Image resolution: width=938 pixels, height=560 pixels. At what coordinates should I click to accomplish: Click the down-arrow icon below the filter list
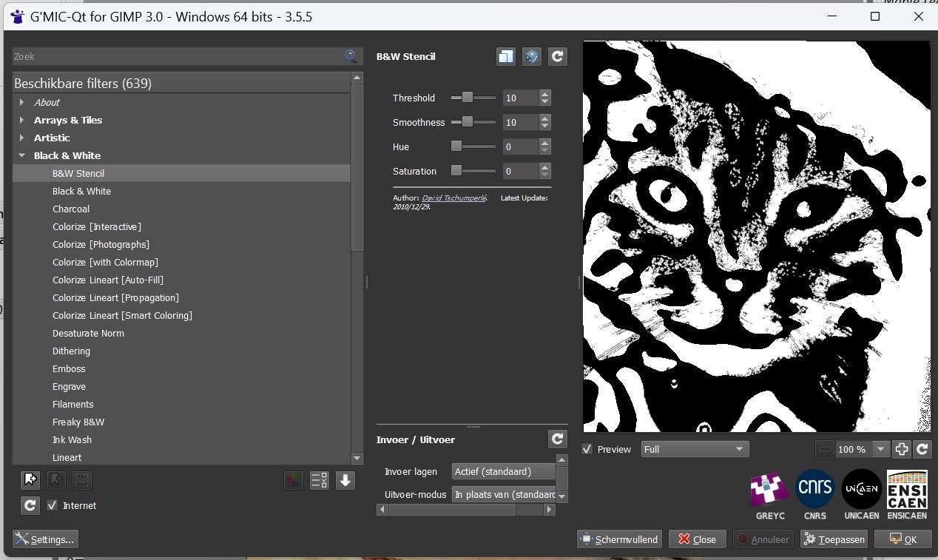(345, 480)
